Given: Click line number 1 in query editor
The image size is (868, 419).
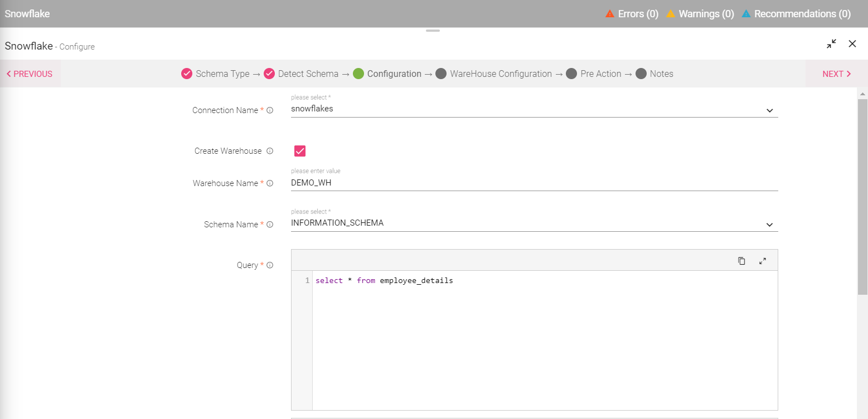Looking at the screenshot, I should (x=307, y=281).
